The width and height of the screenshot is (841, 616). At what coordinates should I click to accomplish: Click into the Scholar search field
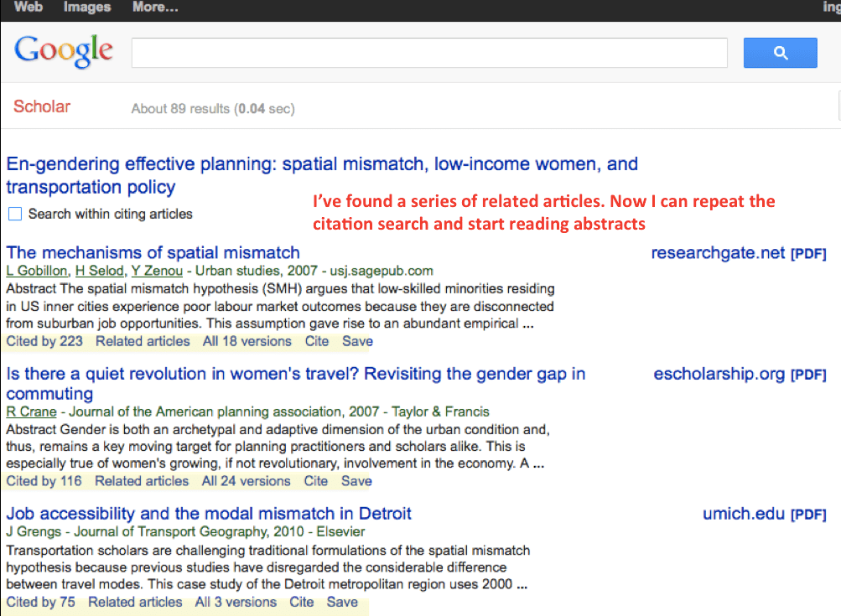(428, 53)
